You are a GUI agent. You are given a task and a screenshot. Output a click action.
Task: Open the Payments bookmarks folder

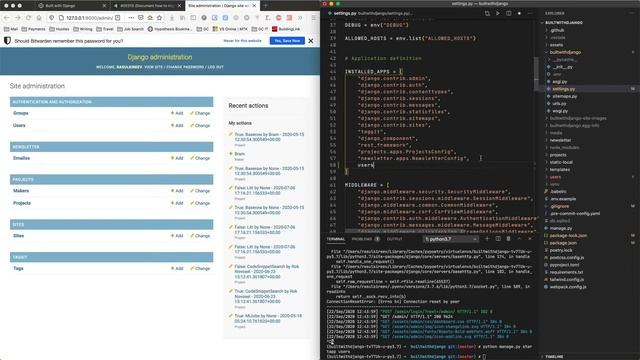tap(33, 29)
